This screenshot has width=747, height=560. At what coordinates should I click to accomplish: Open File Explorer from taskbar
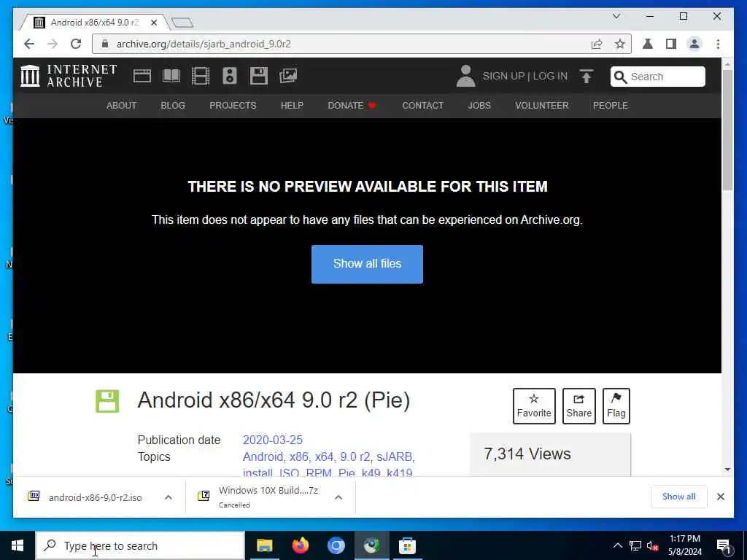point(264,545)
